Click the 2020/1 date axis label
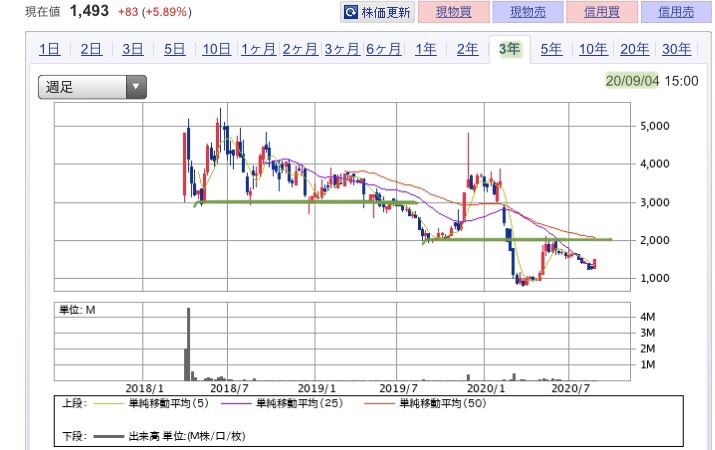The width and height of the screenshot is (715, 450). [x=486, y=388]
